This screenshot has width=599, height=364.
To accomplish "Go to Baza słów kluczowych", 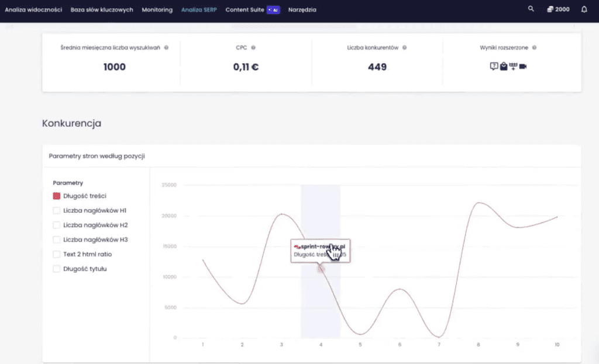I will pyautogui.click(x=102, y=10).
